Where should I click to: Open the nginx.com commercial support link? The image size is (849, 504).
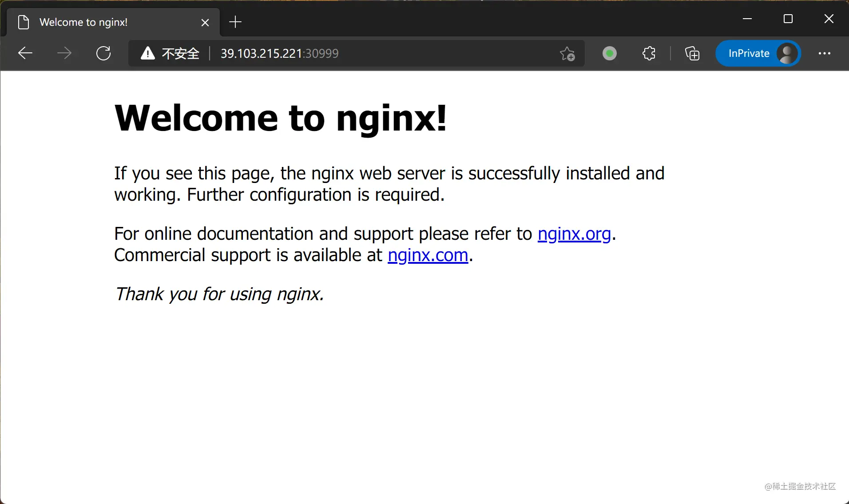coord(428,255)
